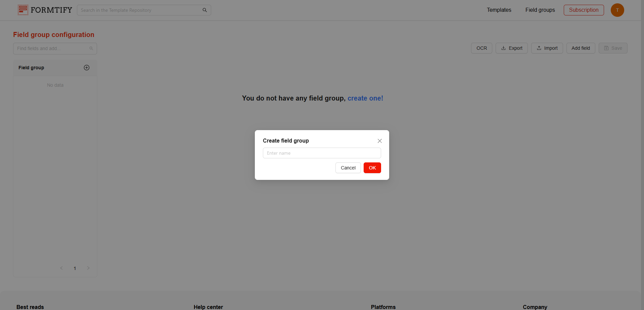Click the magnifier icon in Find fields box
Screen dimensions: 644x310
[x=91, y=48]
